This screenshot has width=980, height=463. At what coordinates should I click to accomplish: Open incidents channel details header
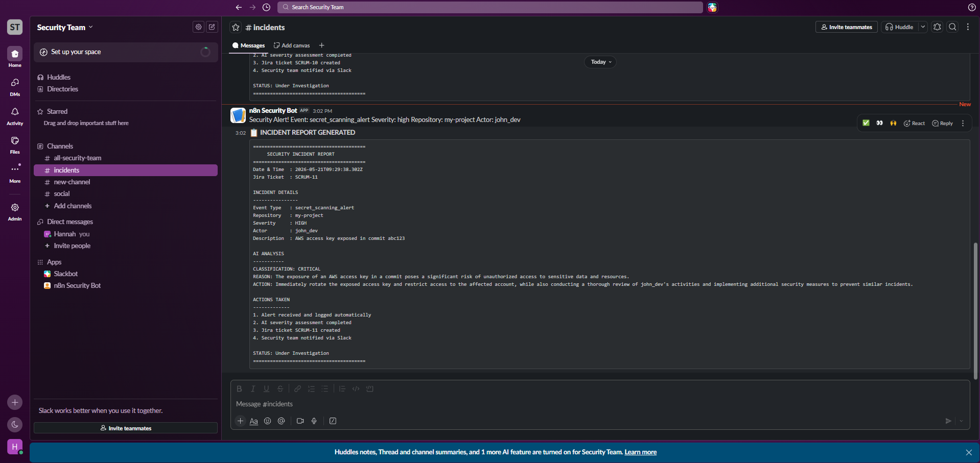[x=265, y=27]
